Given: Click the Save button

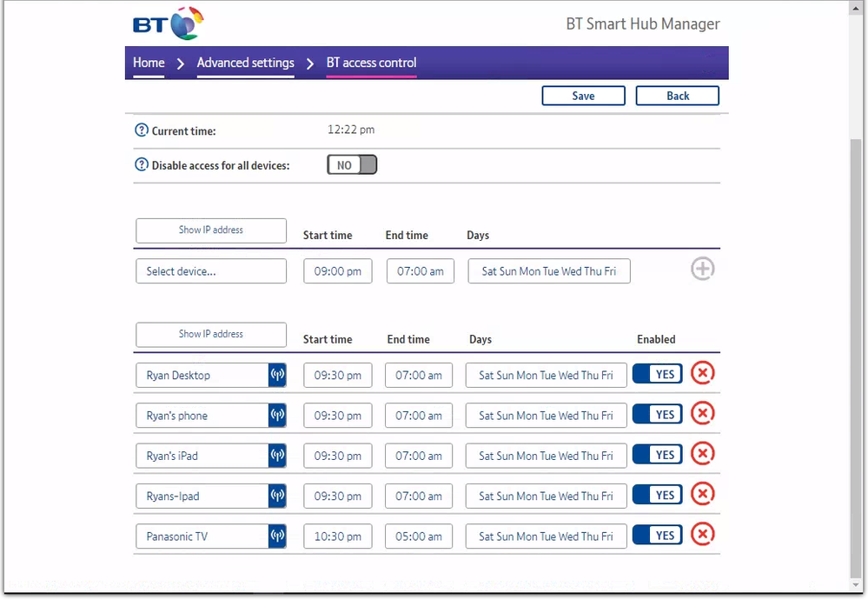Looking at the screenshot, I should point(584,96).
